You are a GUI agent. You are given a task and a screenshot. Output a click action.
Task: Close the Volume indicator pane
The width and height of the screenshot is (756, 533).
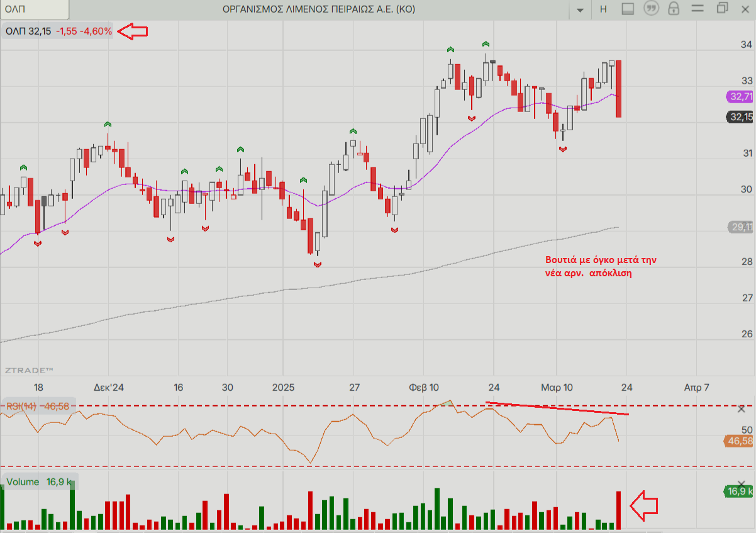point(741,485)
